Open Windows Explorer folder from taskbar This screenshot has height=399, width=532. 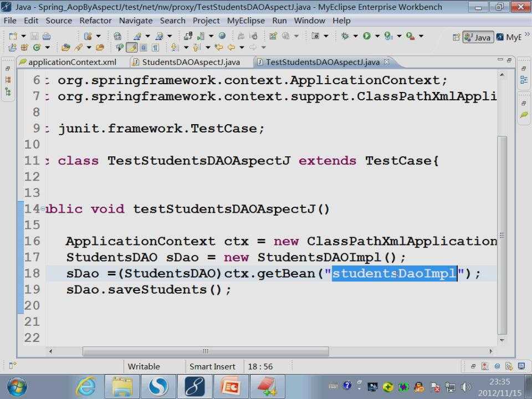tap(122, 387)
